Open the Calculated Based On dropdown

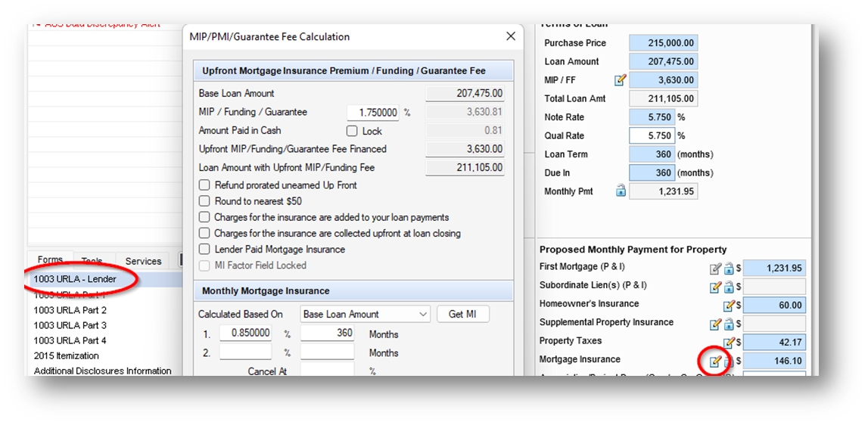tap(365, 314)
